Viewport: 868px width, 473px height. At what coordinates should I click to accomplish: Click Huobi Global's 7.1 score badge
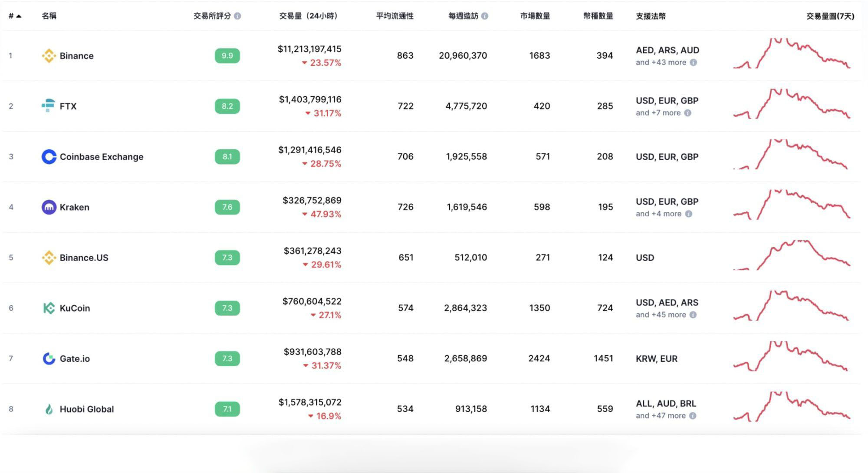(x=227, y=409)
